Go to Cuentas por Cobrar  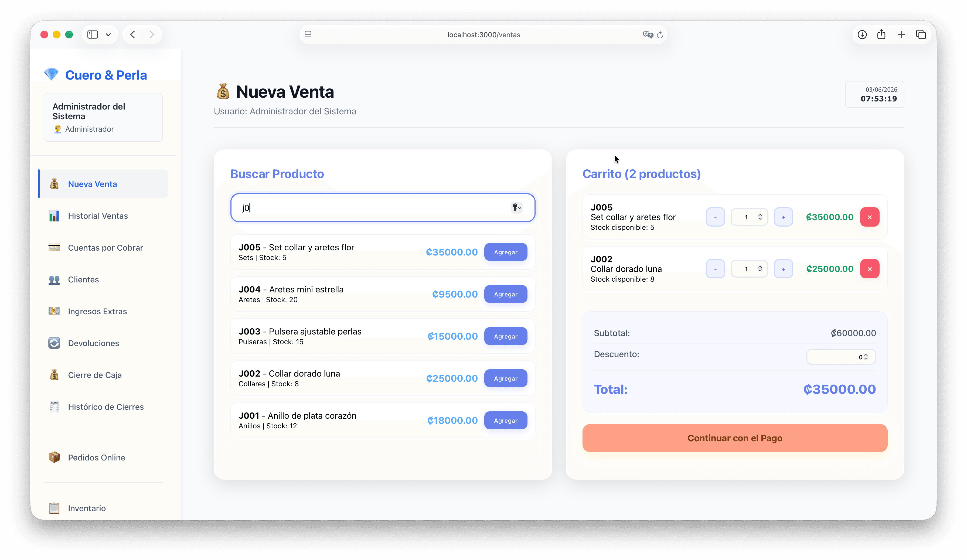click(x=103, y=247)
